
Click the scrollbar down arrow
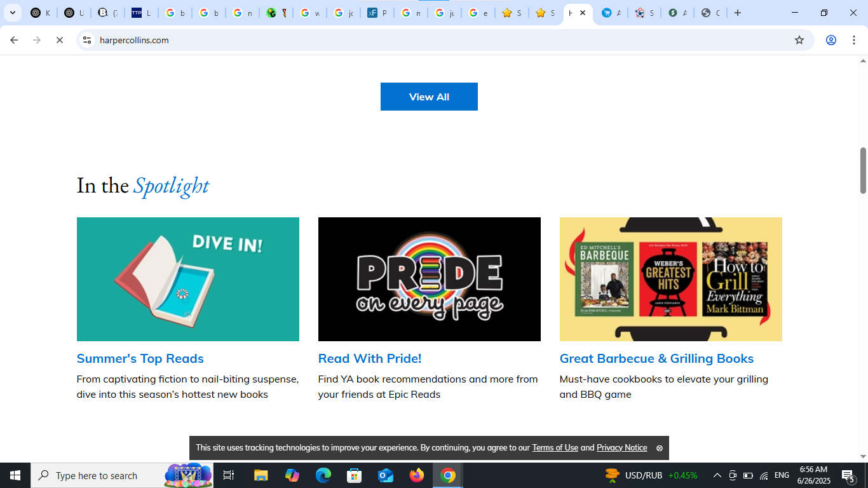(x=863, y=456)
